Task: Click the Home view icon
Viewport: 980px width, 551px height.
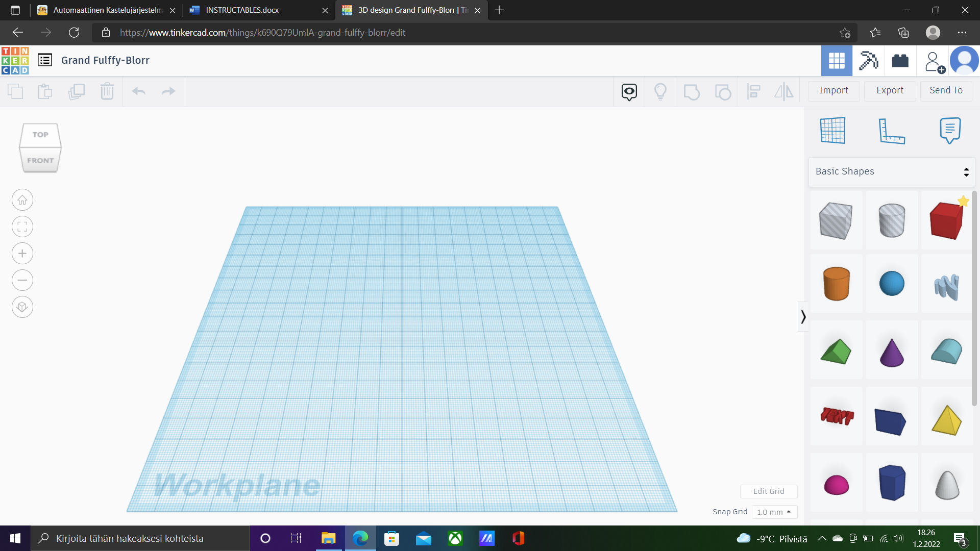Action: coord(22,200)
